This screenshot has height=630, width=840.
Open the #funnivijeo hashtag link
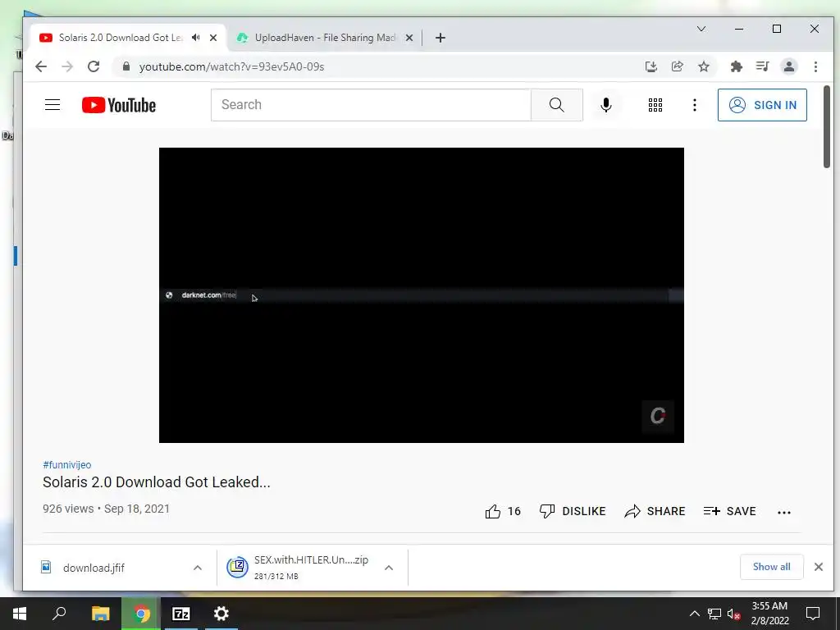(67, 464)
